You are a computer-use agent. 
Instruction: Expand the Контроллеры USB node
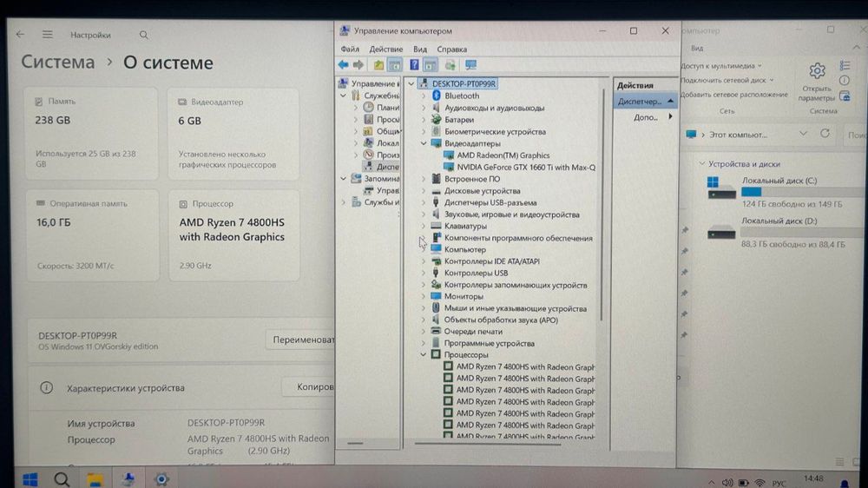(x=424, y=273)
